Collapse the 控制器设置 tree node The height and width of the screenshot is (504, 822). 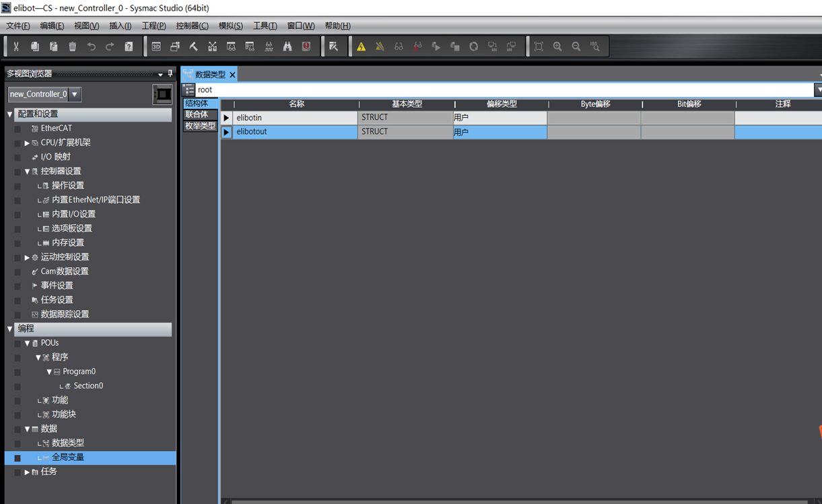(27, 172)
